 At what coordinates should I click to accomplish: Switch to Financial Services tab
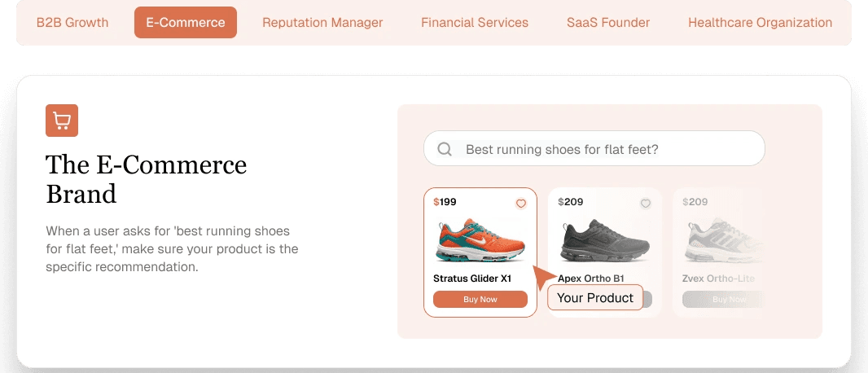[x=475, y=23]
